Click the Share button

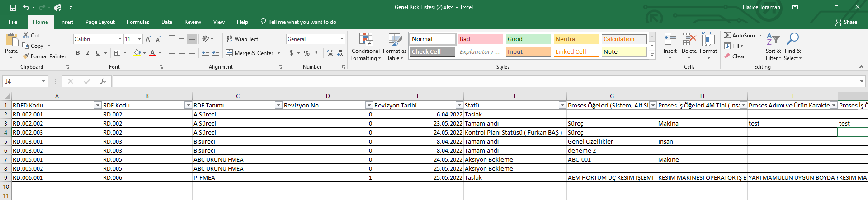coord(846,22)
